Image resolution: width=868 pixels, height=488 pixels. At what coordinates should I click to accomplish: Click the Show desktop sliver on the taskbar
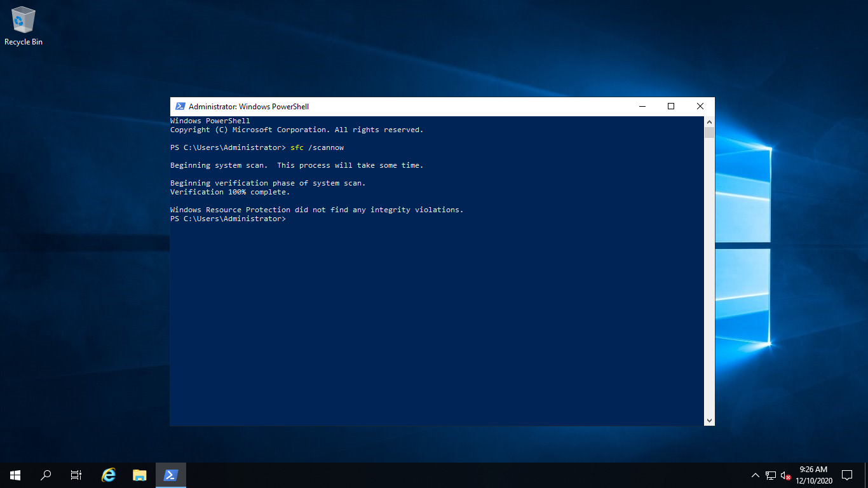pos(866,475)
